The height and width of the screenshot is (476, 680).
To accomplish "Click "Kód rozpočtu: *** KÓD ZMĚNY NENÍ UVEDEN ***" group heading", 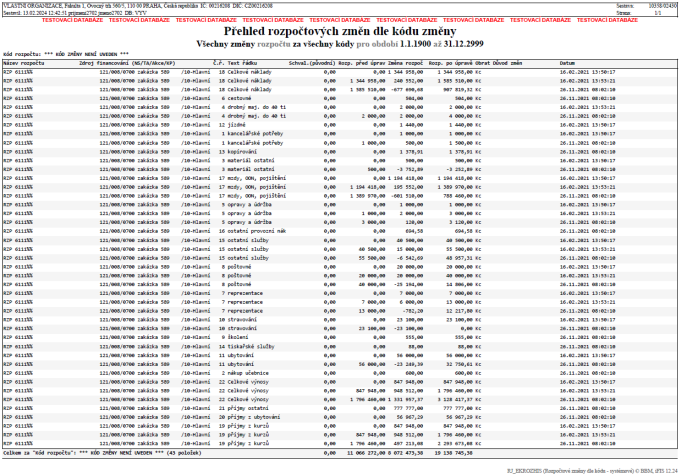I will tap(66, 54).
